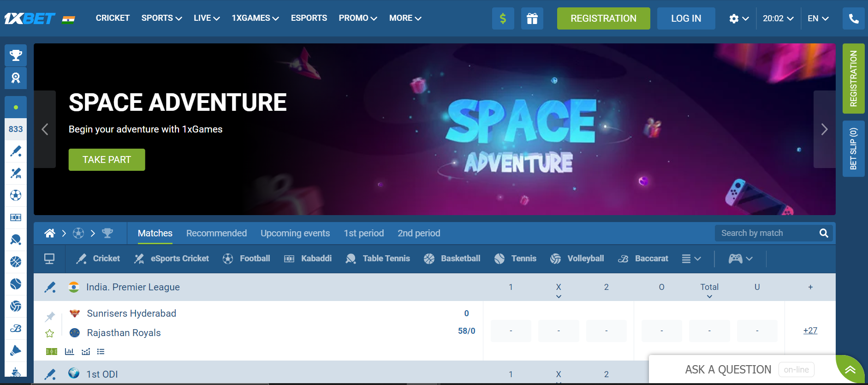Switch to the Recommended tab

(x=216, y=233)
